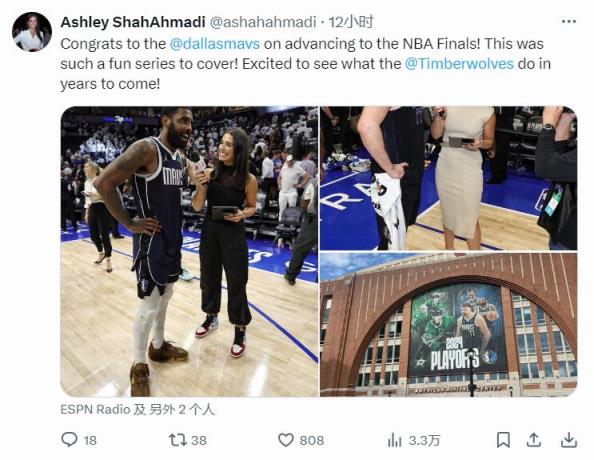
Task: Download media with the download icon
Action: [x=569, y=440]
